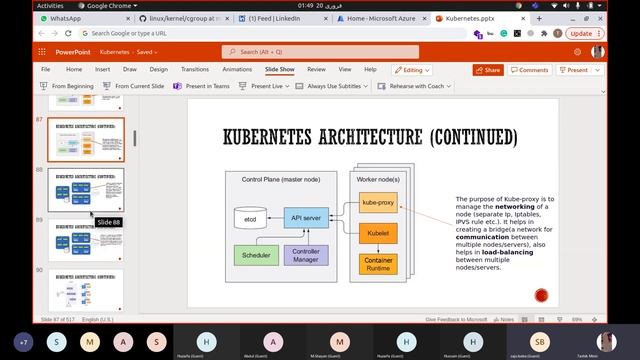Image resolution: width=640 pixels, height=360 pixels.
Task: Switch to the Draw ribbon tab
Action: click(130, 69)
